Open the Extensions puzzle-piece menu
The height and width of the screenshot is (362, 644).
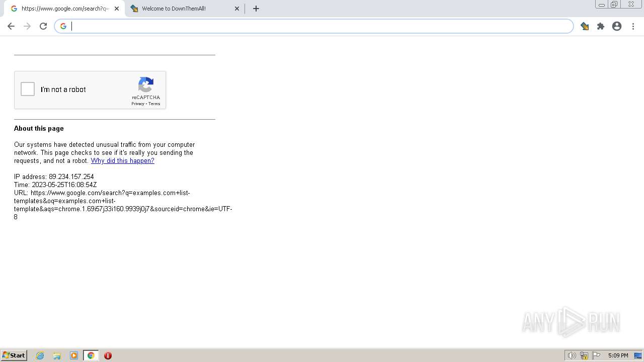pyautogui.click(x=601, y=26)
